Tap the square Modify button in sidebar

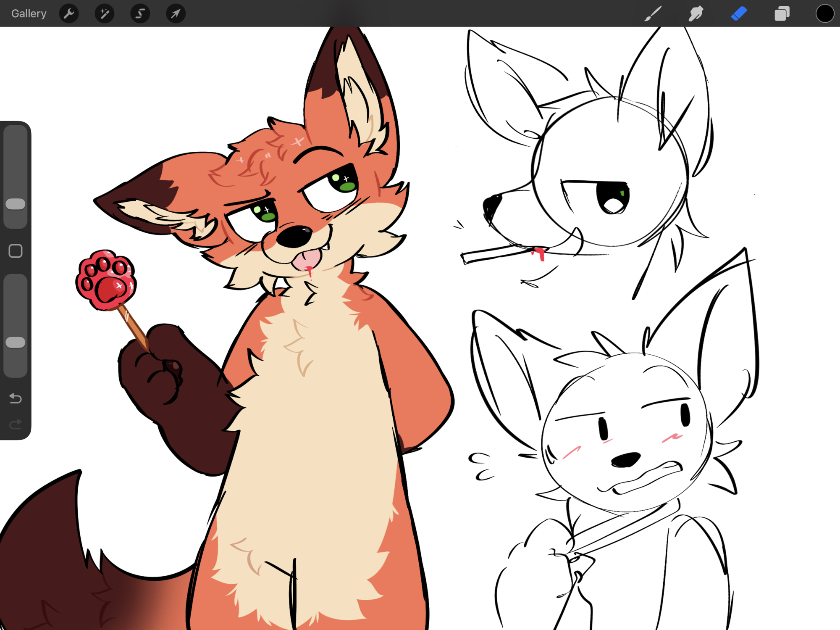coord(16,251)
